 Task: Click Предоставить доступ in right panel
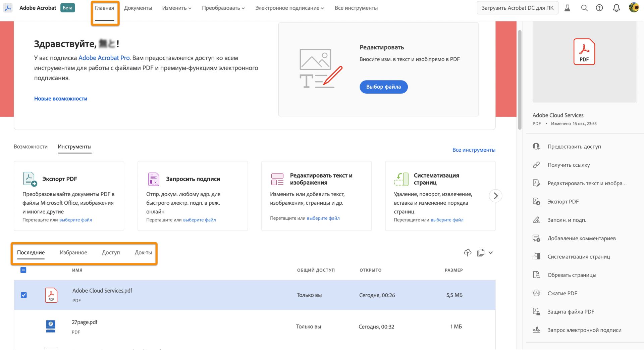pyautogui.click(x=574, y=147)
